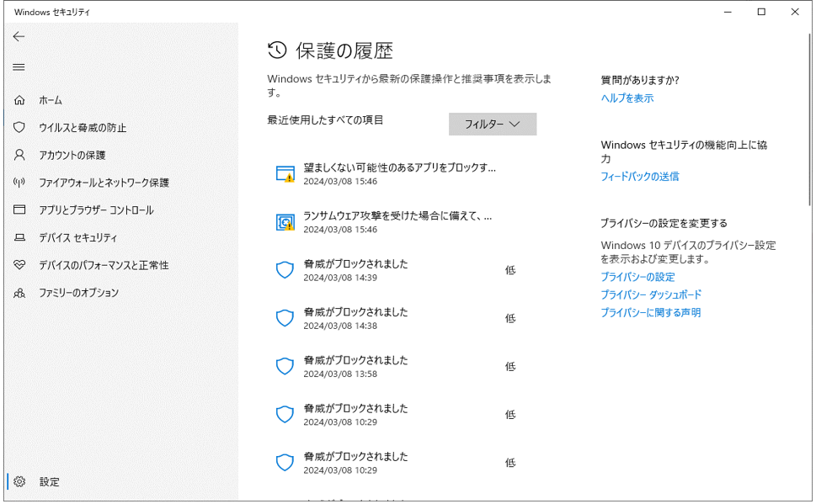
Task: Click the ヘルプを表示 link
Action: [627, 98]
